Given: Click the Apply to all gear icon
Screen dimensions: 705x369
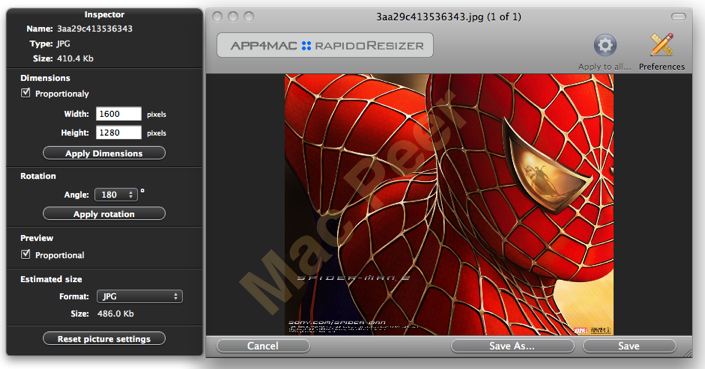Looking at the screenshot, I should point(605,45).
